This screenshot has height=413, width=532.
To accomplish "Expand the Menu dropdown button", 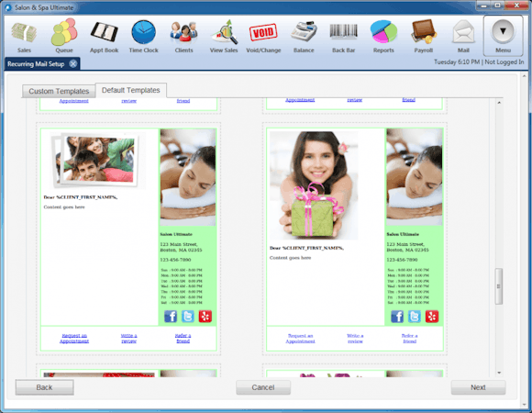I will (x=503, y=36).
